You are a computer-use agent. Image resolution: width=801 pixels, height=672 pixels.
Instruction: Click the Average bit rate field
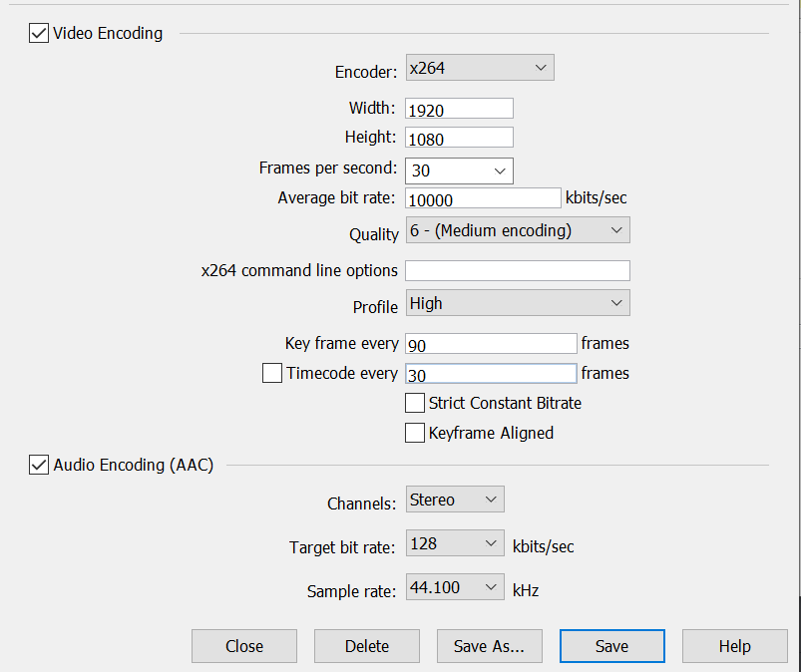pos(483,198)
